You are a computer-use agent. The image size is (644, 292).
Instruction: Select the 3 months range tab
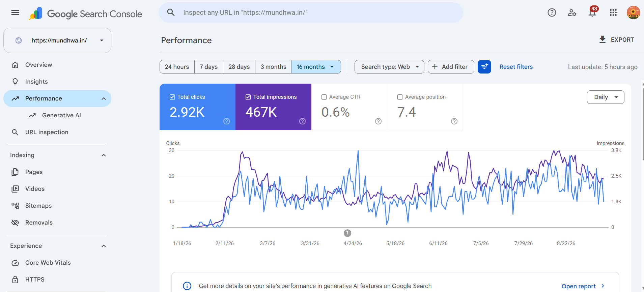[273, 67]
